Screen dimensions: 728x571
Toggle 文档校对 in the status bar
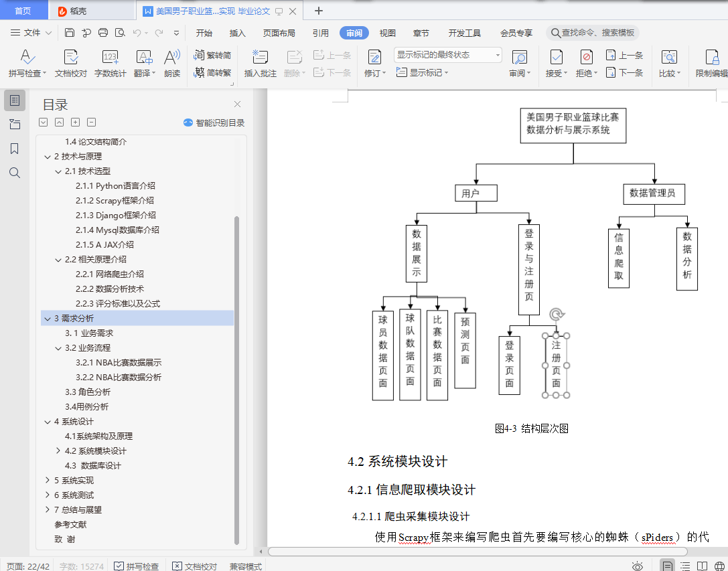pyautogui.click(x=194, y=566)
